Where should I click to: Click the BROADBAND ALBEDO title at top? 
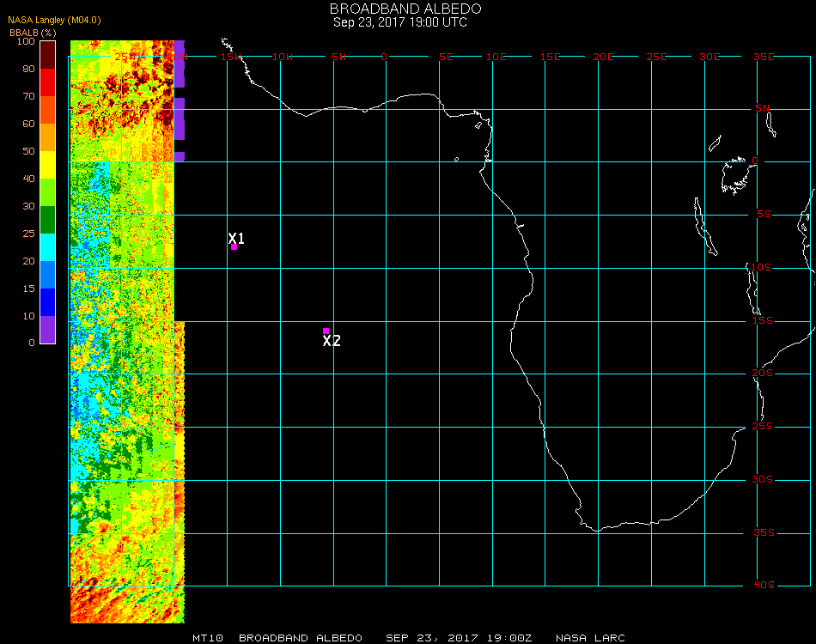399,8
